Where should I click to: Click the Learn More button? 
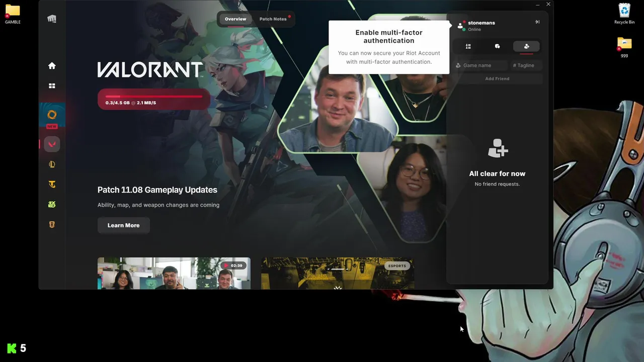124,225
